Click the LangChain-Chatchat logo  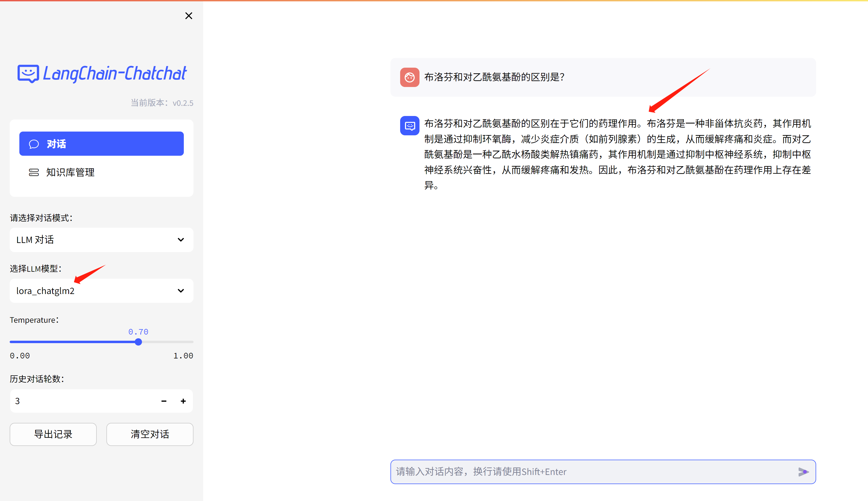point(102,74)
